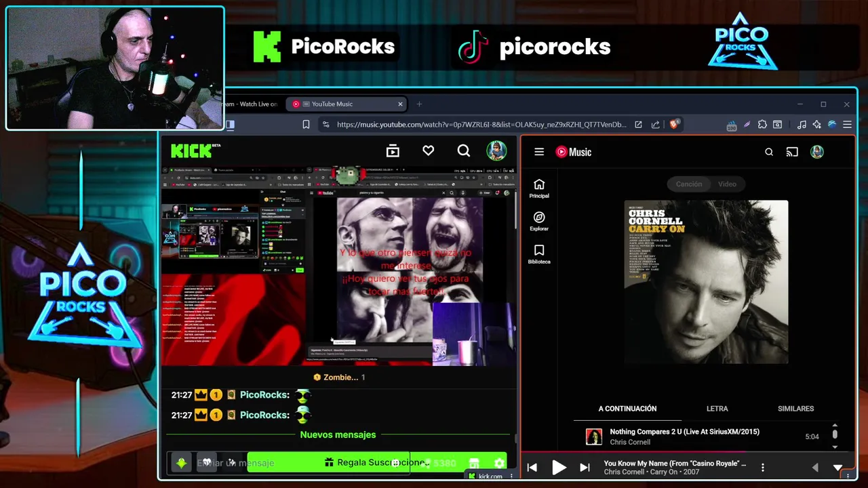Search in YouTube Music
The image size is (868, 488).
tap(769, 152)
